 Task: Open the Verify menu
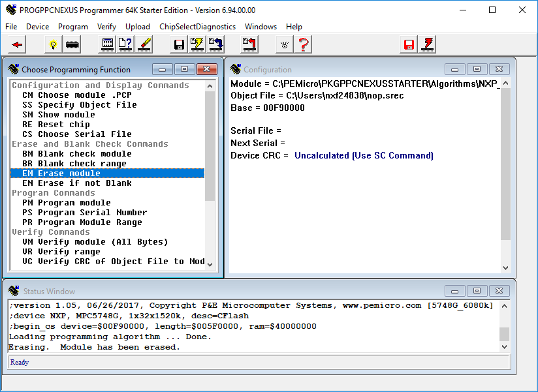point(106,27)
